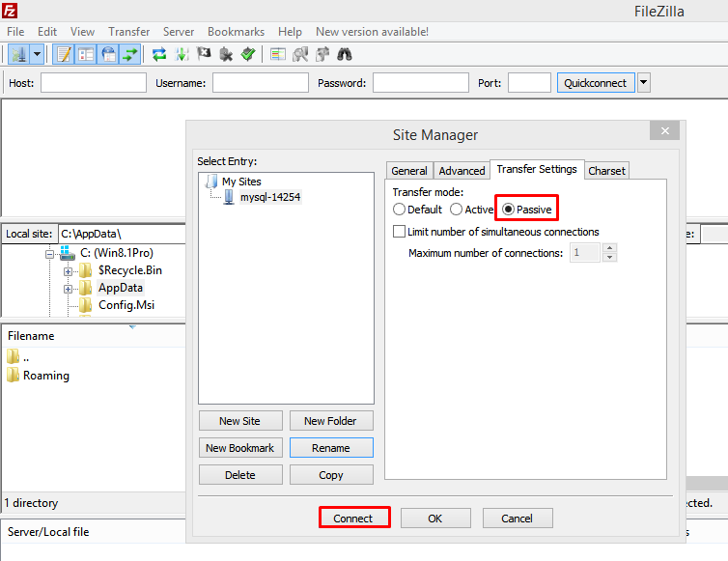This screenshot has width=728, height=561.
Task: Select Active transfer mode
Action: coord(457,210)
